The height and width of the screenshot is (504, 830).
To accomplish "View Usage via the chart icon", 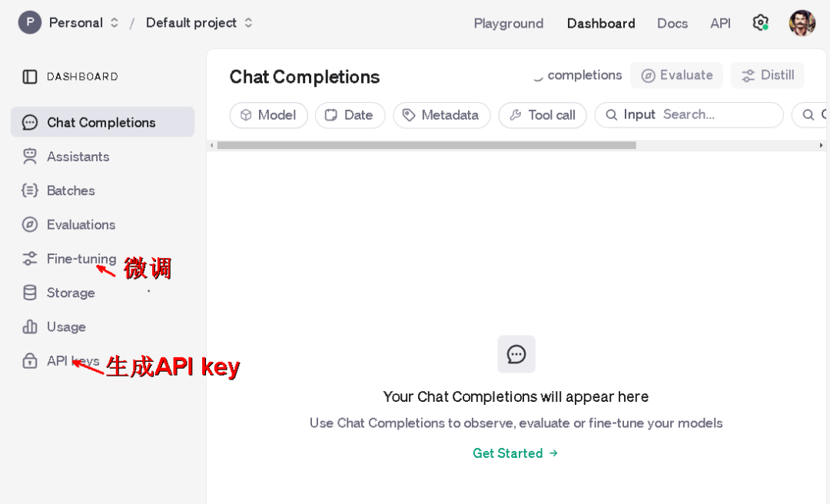I will click(28, 327).
